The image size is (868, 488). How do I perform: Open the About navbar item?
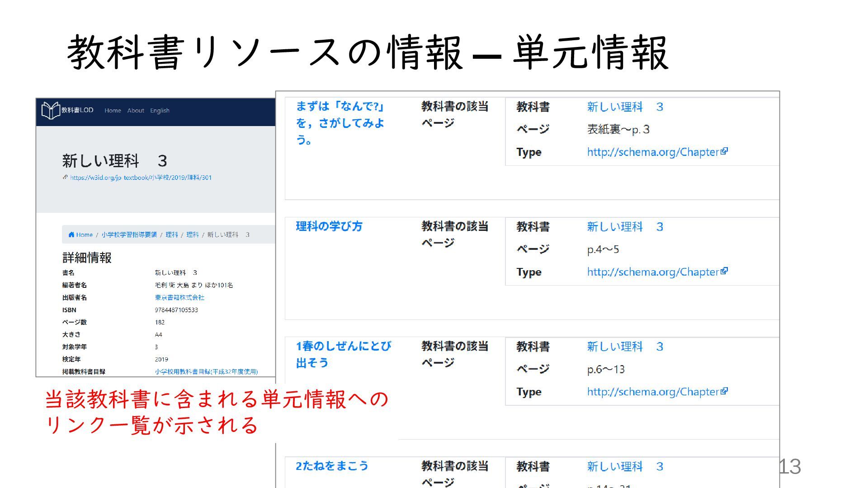(x=136, y=111)
